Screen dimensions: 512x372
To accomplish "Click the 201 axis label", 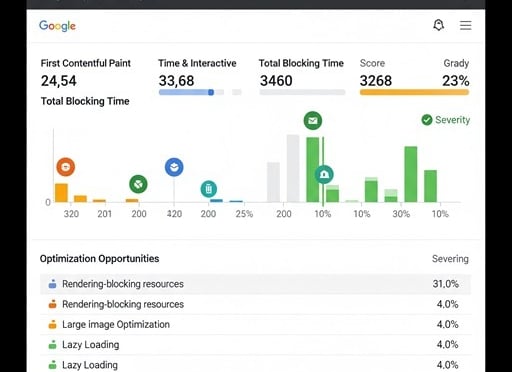I will [x=105, y=214].
